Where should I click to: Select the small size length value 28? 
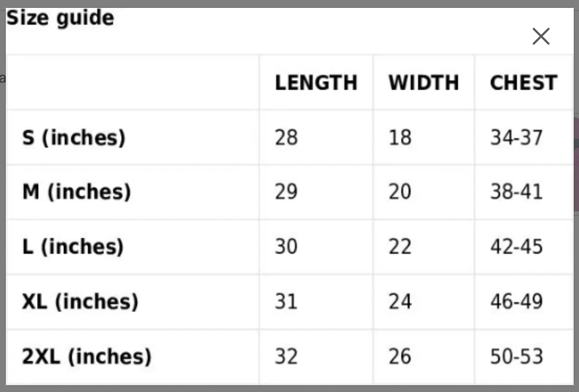tap(286, 138)
